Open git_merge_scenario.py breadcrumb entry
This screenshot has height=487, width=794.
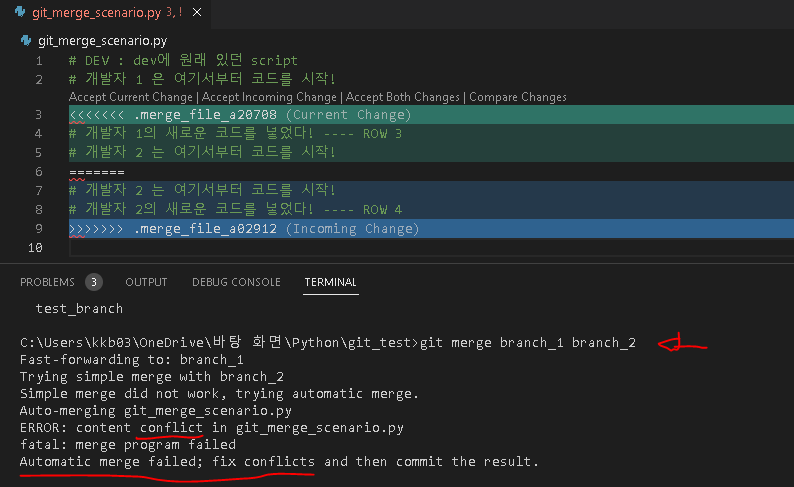102,40
